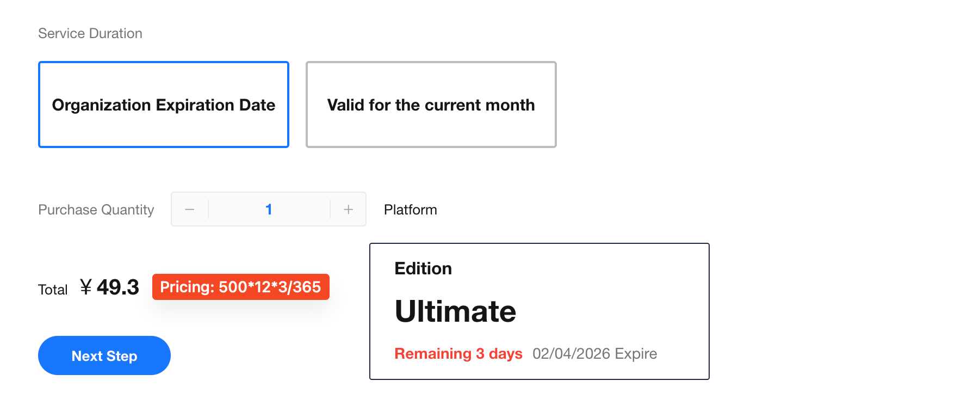This screenshot has height=405, width=980.
Task: Select Organization Expiration Date duration option
Action: (164, 105)
